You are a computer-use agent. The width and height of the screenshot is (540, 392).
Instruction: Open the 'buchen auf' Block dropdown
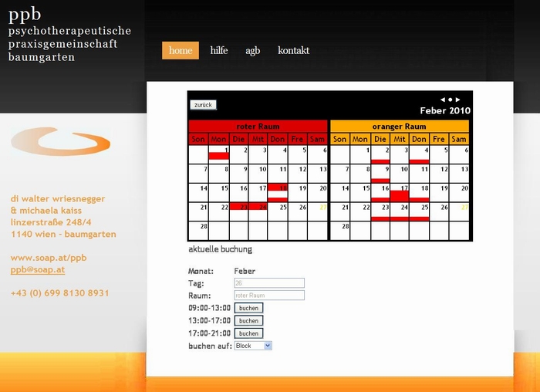point(253,346)
